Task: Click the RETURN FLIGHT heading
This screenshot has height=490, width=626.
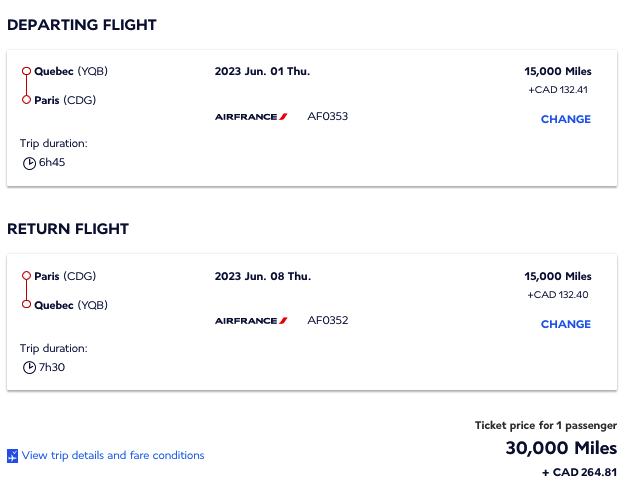Action: point(68,229)
